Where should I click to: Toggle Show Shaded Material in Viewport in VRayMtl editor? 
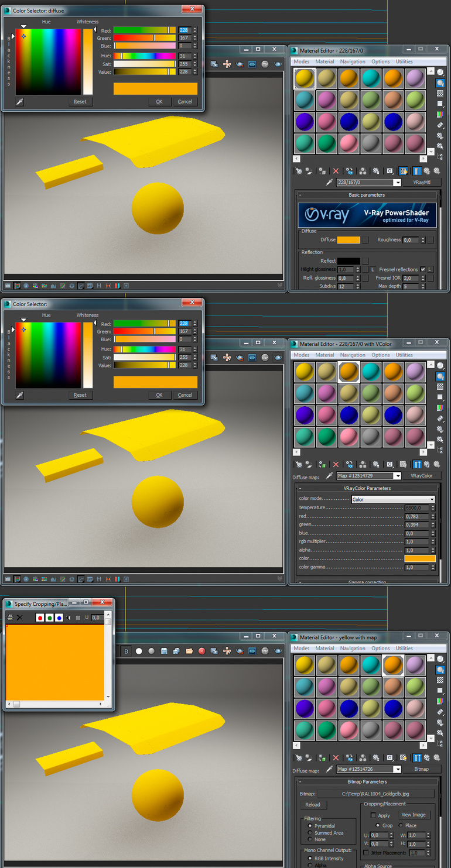click(404, 171)
